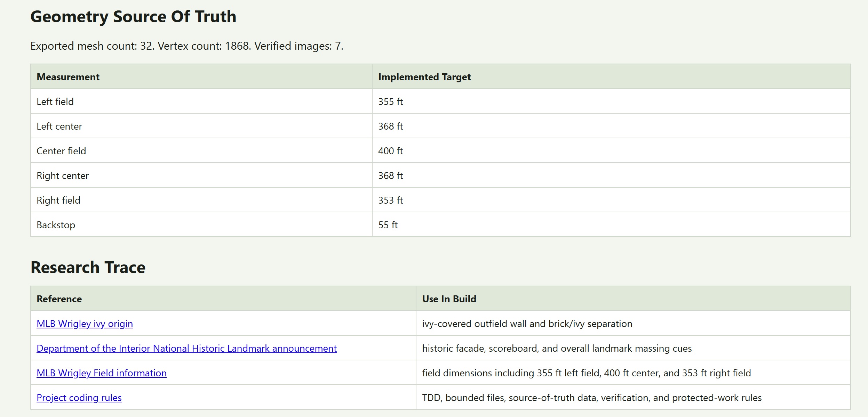Click the 400 ft center field value
868x417 pixels.
(x=390, y=151)
